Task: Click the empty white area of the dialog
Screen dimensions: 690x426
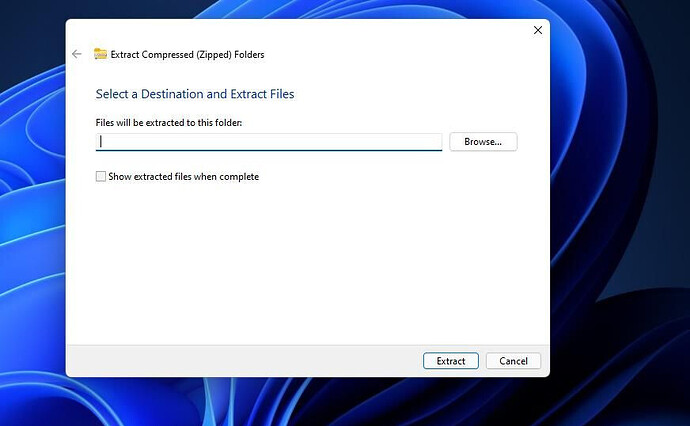Action: pyautogui.click(x=308, y=264)
